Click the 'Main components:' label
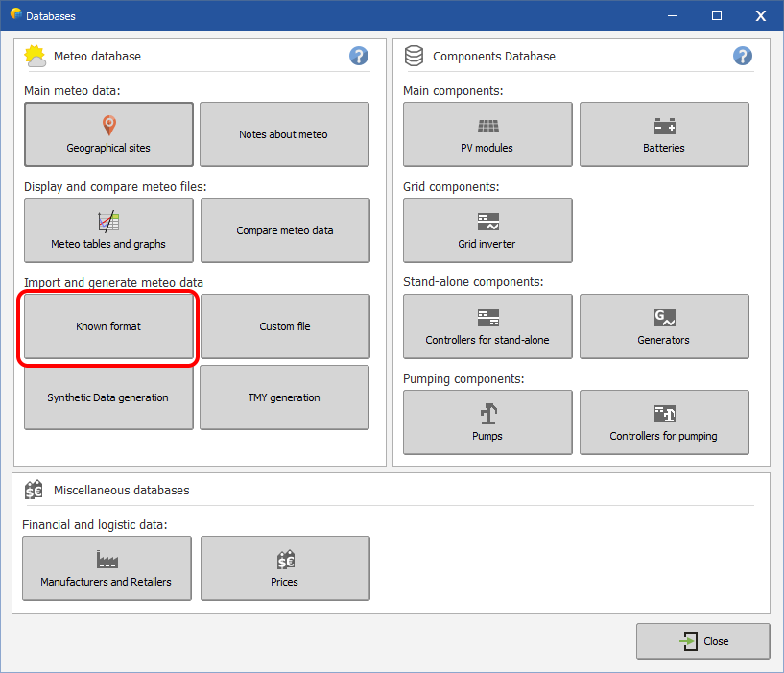Screen dimensions: 784x673 coord(453,90)
